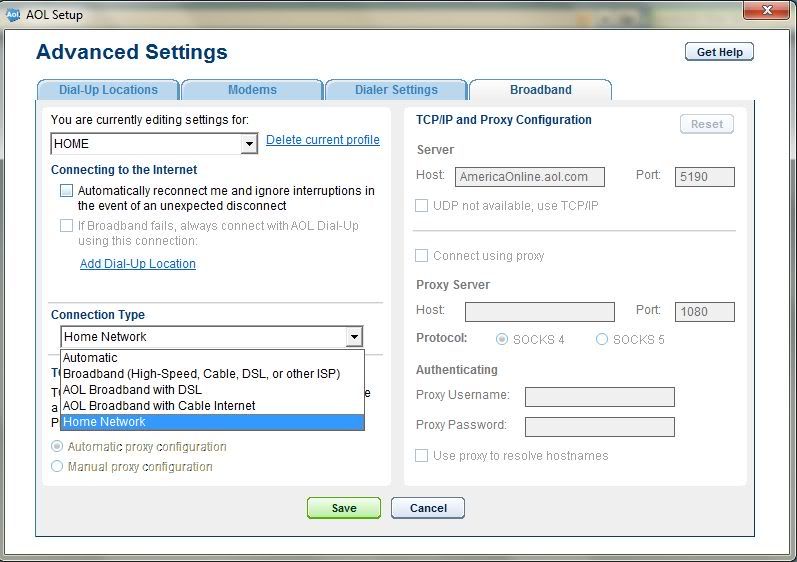
Task: Click the green Save button
Action: click(344, 508)
